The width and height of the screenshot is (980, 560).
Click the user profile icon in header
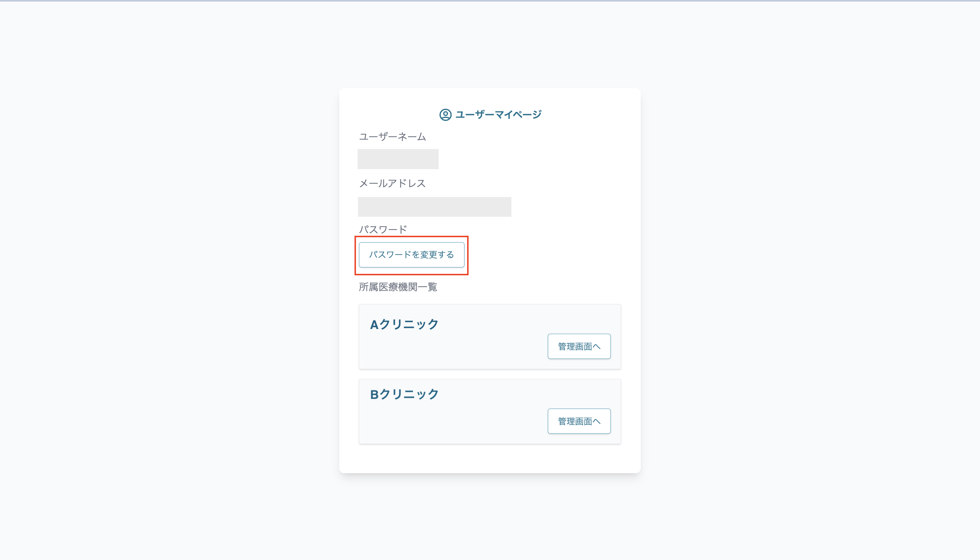pyautogui.click(x=445, y=115)
